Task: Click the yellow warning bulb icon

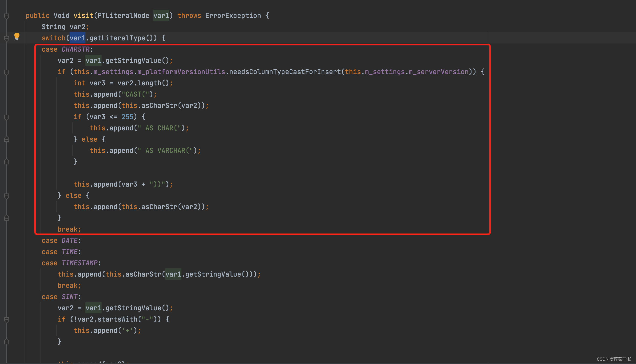Action: click(17, 36)
